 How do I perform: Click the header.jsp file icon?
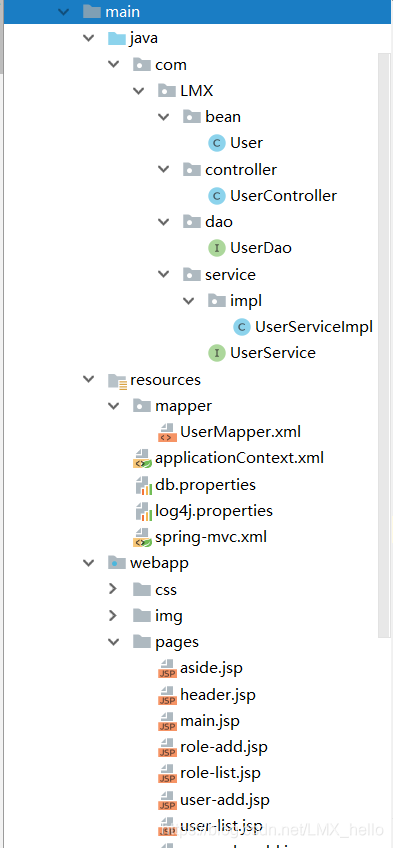[x=168, y=694]
